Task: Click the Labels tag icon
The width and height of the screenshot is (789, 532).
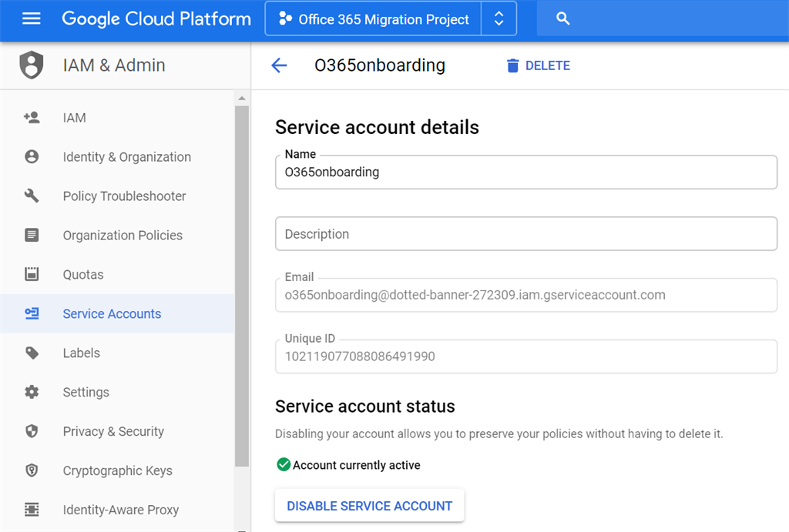Action: [32, 353]
